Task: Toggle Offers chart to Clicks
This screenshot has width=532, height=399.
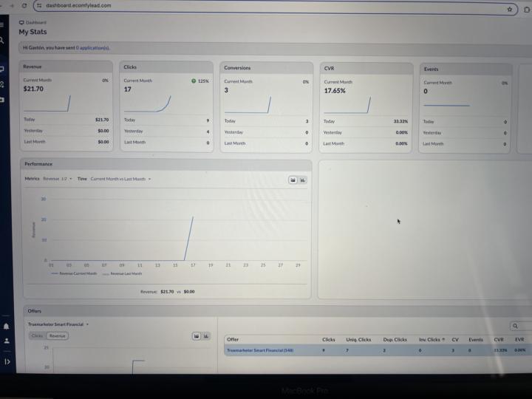Action: click(x=38, y=336)
